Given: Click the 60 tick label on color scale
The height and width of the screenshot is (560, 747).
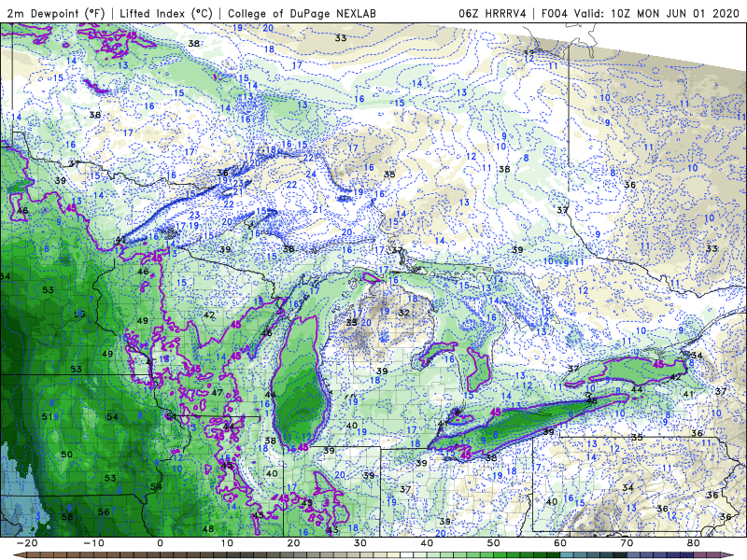Looking at the screenshot, I should click(560, 543).
